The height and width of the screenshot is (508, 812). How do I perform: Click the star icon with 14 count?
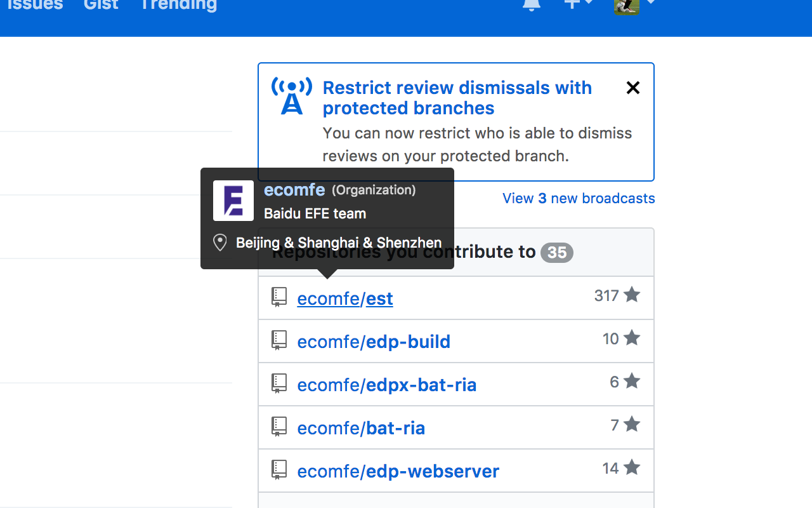(x=632, y=467)
